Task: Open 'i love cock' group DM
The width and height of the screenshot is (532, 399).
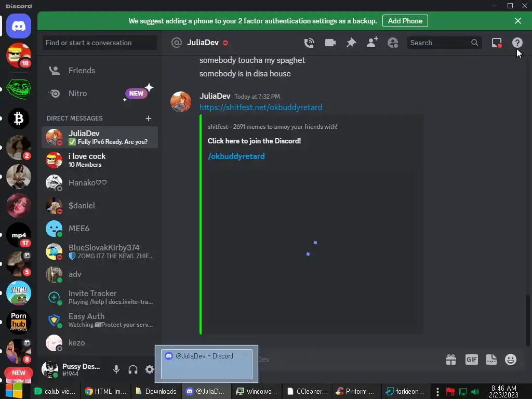Action: (100, 160)
